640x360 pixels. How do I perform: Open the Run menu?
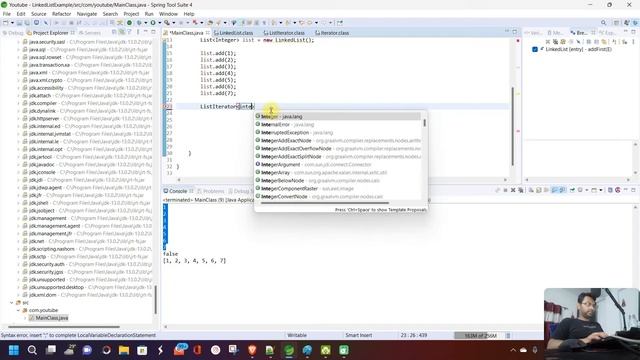pos(149,14)
